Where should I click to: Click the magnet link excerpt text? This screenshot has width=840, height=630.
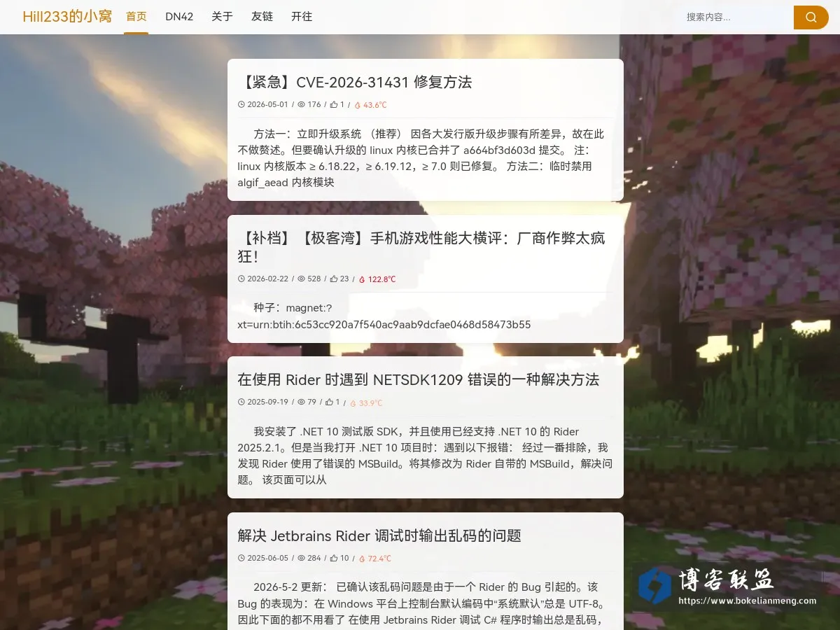[384, 316]
